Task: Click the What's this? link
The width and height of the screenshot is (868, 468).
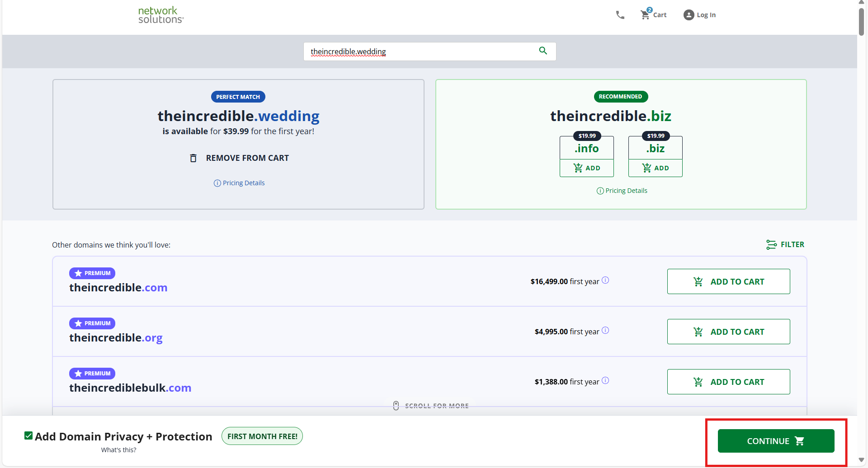Action: tap(118, 450)
